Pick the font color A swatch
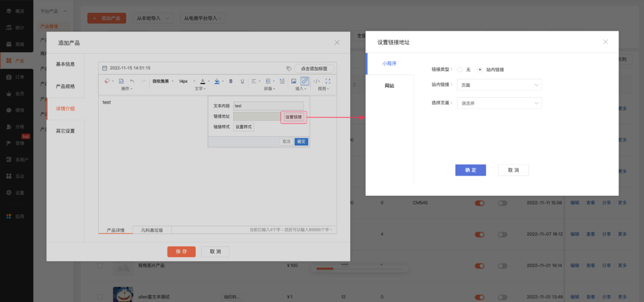The image size is (644, 302). click(203, 81)
